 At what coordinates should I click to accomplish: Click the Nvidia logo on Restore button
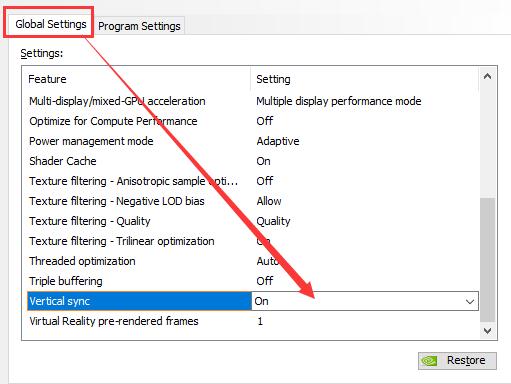click(429, 361)
